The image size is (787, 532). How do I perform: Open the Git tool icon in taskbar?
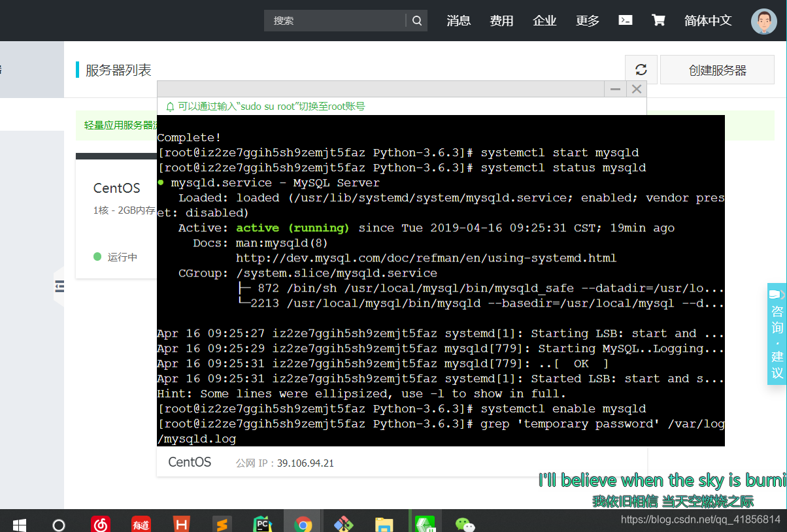coord(344,524)
